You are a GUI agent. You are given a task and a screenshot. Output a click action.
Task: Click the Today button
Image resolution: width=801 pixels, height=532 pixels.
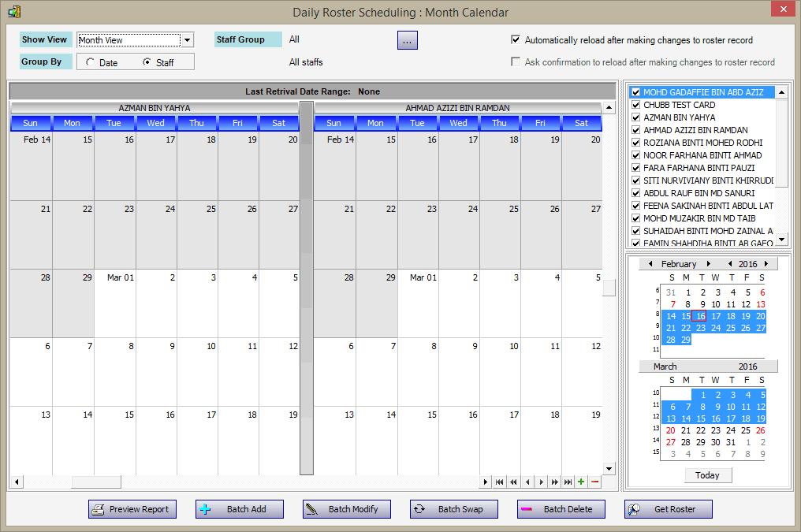[707, 475]
